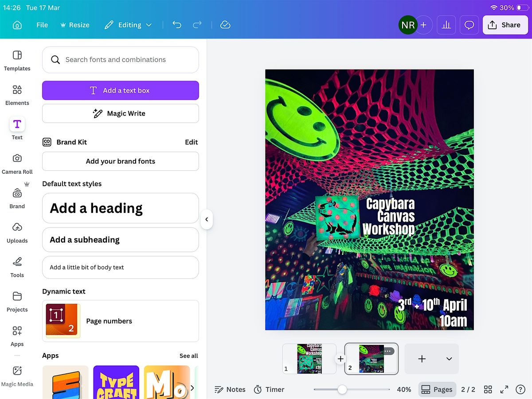Toggle the Pages thumbnail strip
The width and height of the screenshot is (532, 399).
(437, 389)
